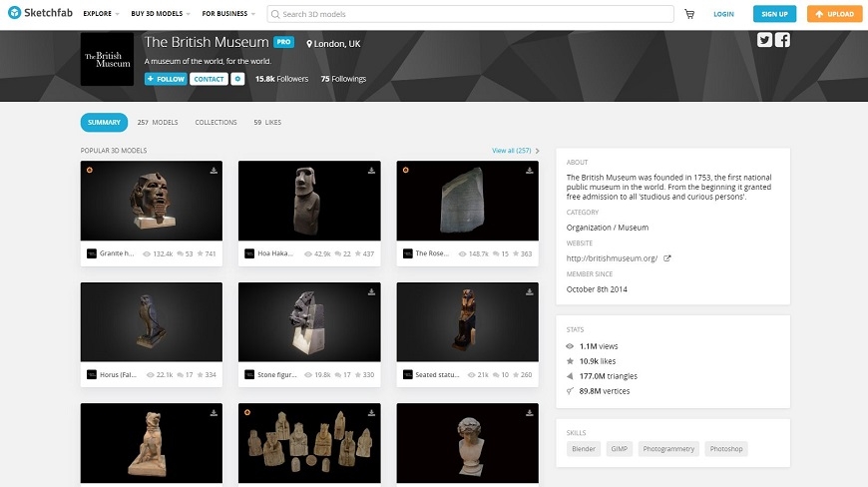Open British Museum's Twitter profile
868x487 pixels.
pos(765,40)
